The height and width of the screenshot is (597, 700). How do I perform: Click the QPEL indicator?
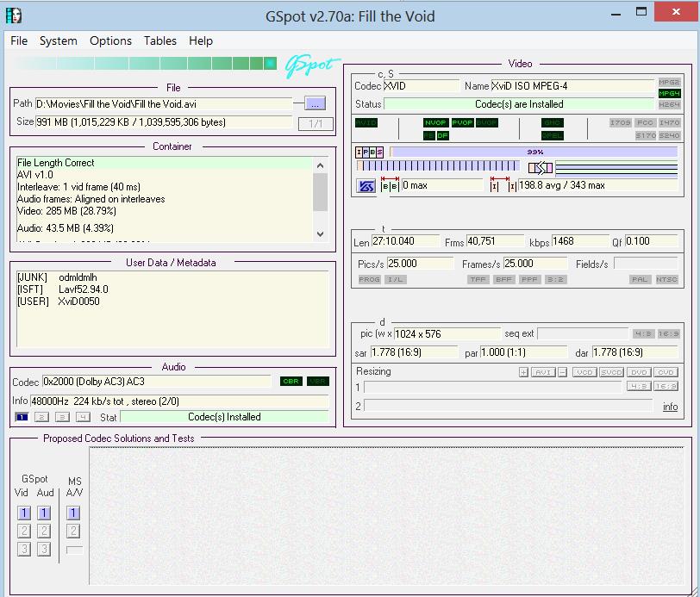pos(553,135)
